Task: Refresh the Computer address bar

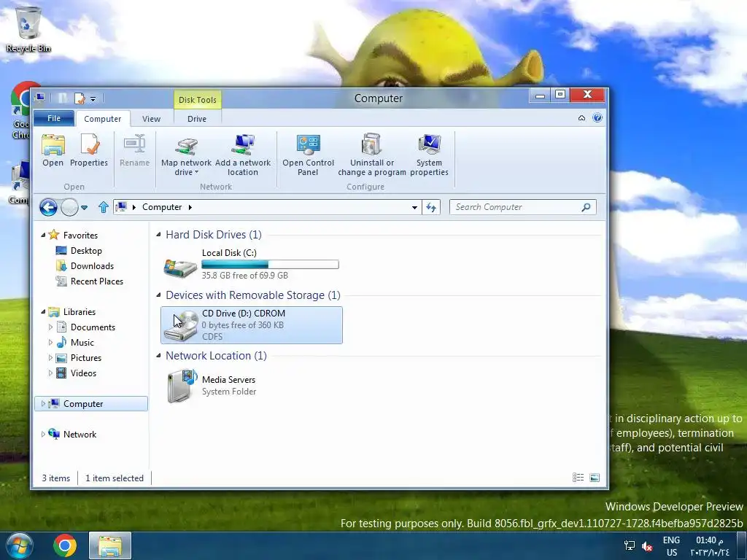Action: click(431, 207)
